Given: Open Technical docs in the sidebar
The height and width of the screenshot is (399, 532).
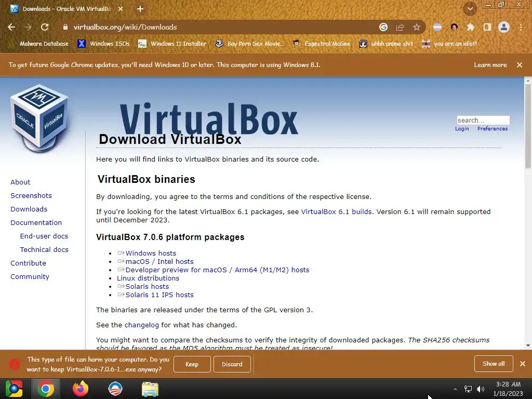Looking at the screenshot, I should click(x=44, y=250).
